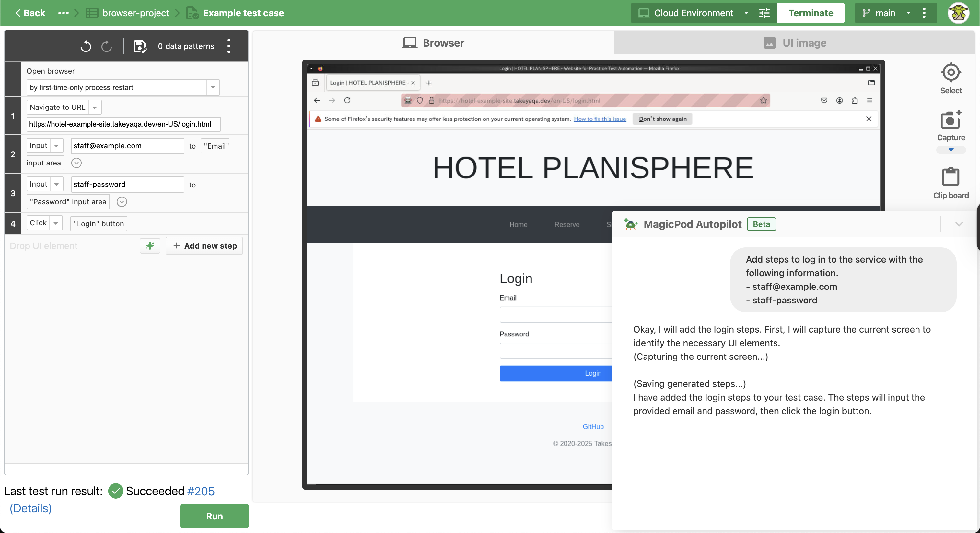The height and width of the screenshot is (533, 980).
Task: Switch to the Browser tab
Action: [x=433, y=43]
